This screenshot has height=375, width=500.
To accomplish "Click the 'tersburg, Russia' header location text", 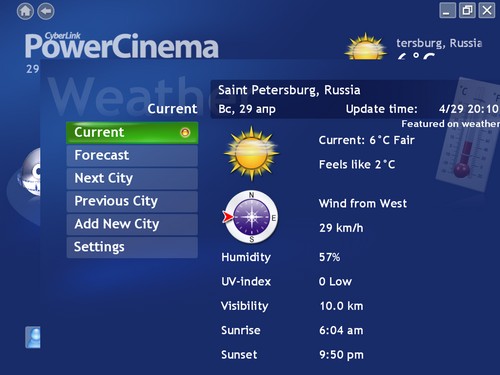I will coord(439,44).
